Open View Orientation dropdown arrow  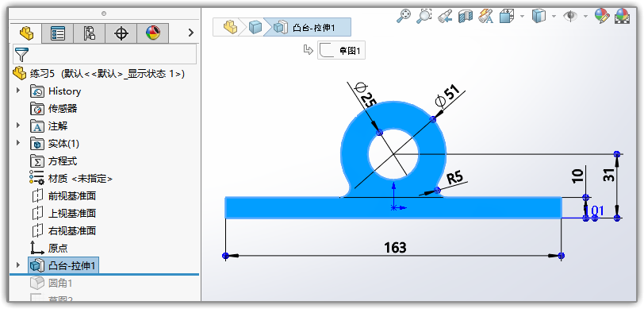tap(522, 17)
